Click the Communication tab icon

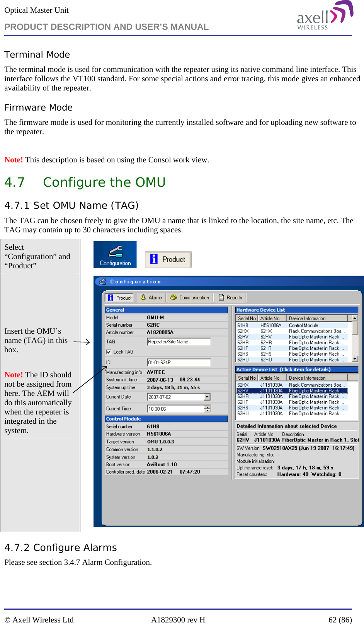pos(174,297)
